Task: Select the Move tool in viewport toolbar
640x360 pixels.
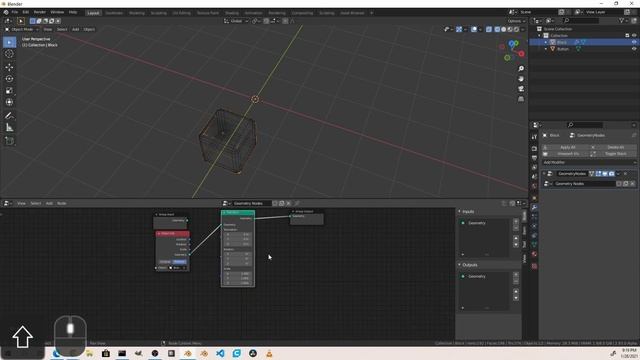Action: point(9,67)
